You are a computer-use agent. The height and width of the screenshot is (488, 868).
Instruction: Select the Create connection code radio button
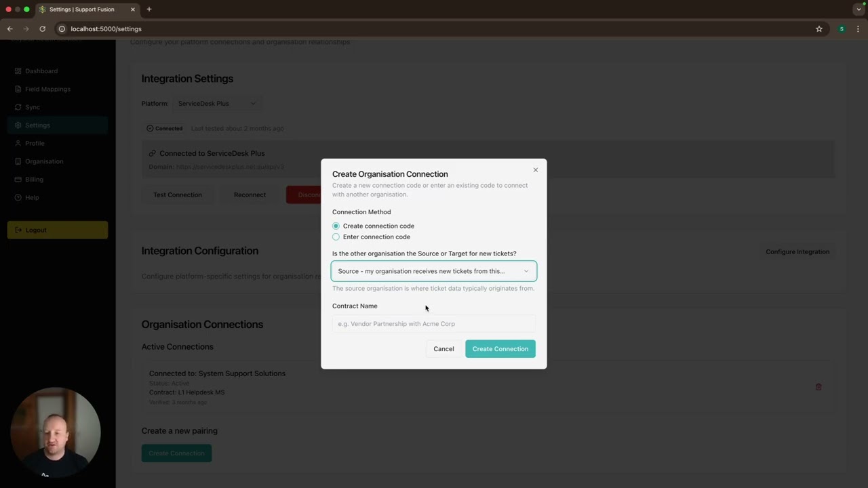336,226
